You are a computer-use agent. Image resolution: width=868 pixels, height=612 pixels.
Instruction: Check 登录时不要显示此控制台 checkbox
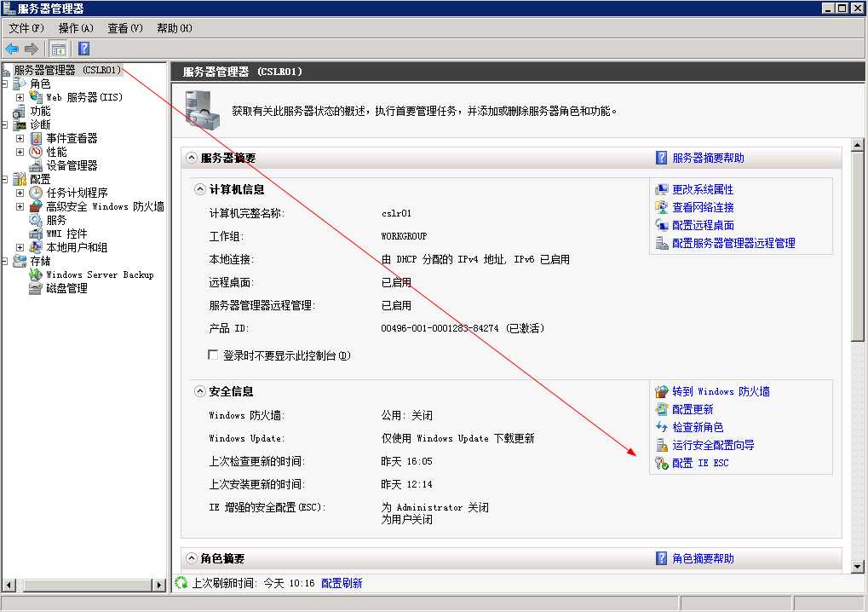point(213,355)
